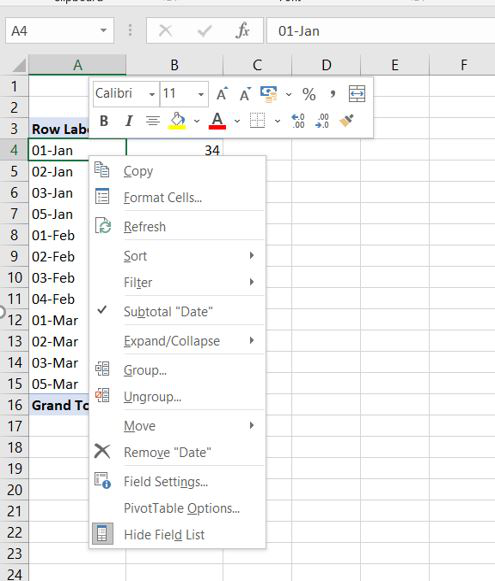Screen dimensions: 495x581
Task: Click Merge and Center icon
Action: [x=357, y=94]
